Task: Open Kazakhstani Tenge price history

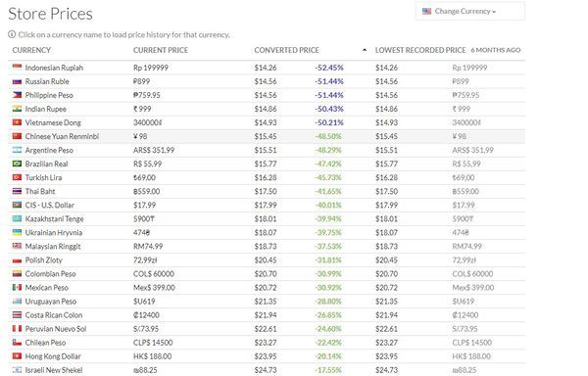Action: [54, 218]
